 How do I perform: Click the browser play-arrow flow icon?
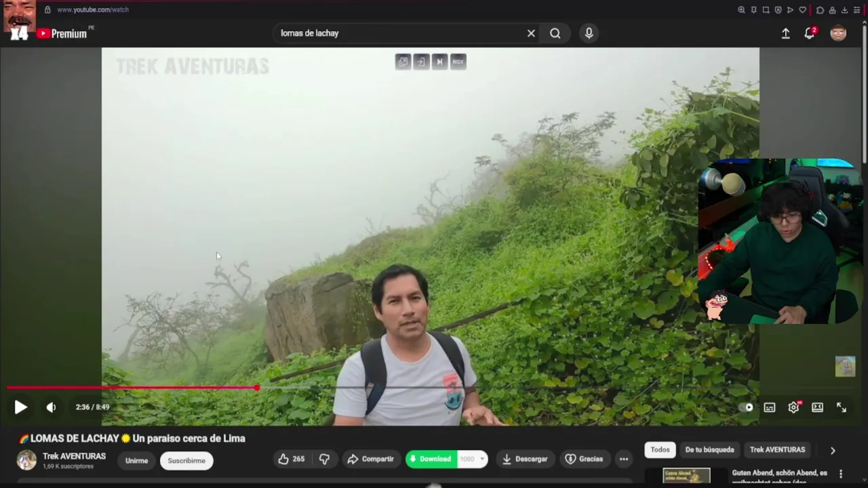click(x=790, y=9)
